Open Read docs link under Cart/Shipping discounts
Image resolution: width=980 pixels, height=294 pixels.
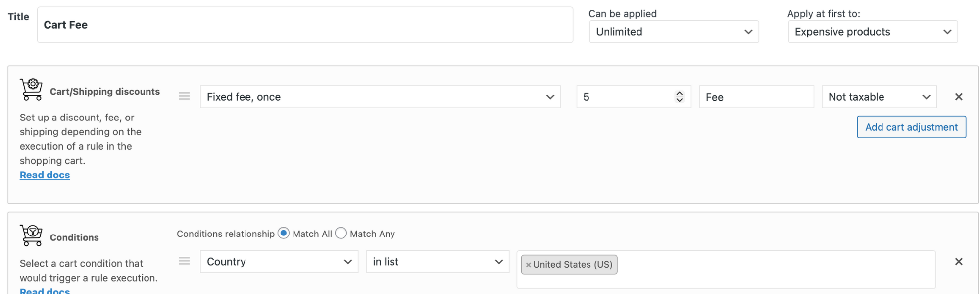(x=45, y=175)
